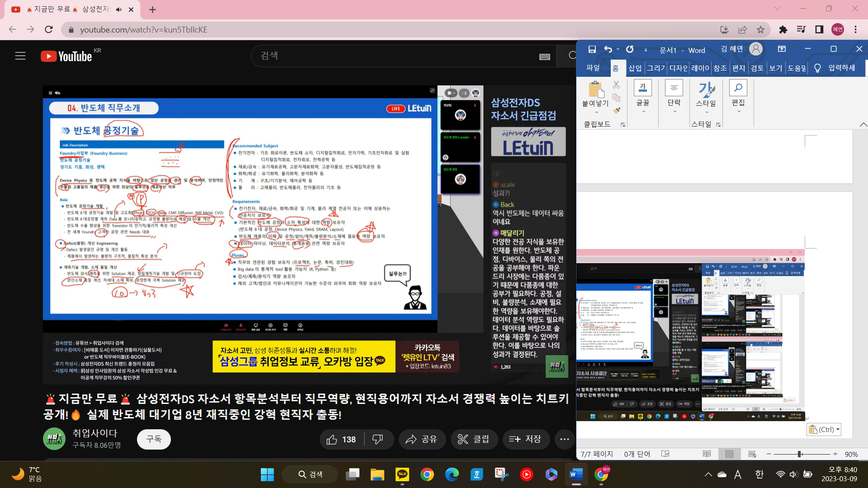Switch Word to Read Mode view
The image size is (868, 488).
point(707,454)
